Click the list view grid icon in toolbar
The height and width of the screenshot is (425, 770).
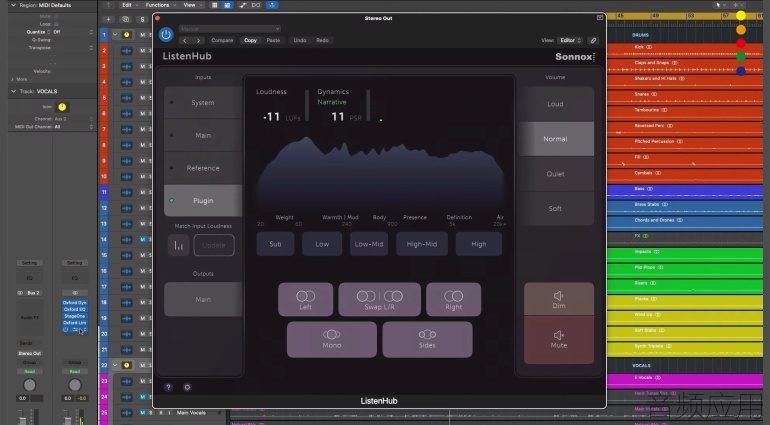click(x=215, y=5)
